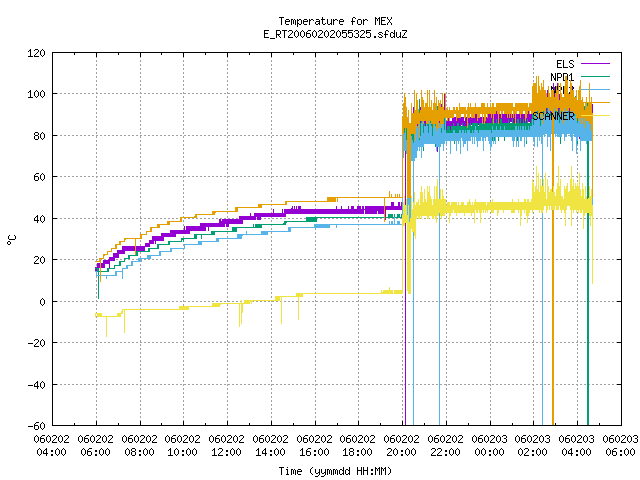Select the 'ELS' legend label
The height and width of the screenshot is (480, 640).
[565, 64]
